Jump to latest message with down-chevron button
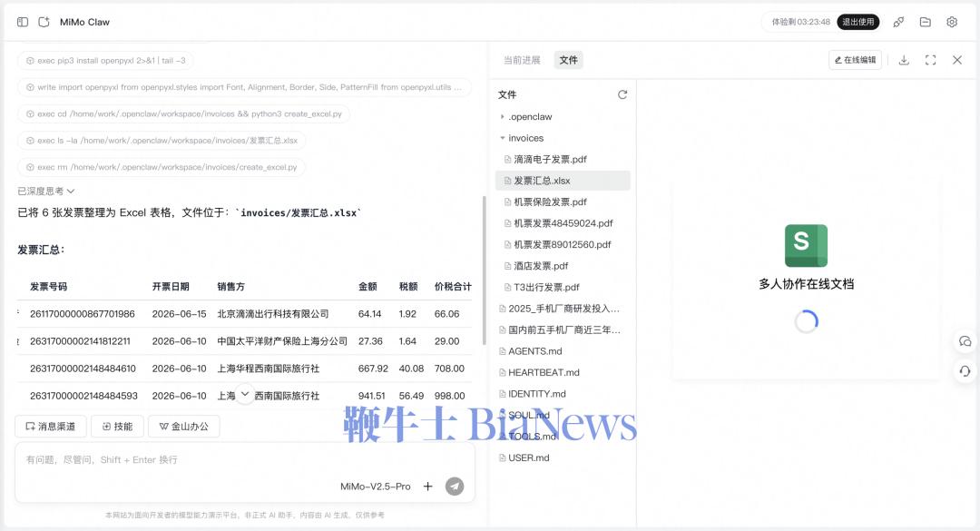This screenshot has height=531, width=980. click(x=245, y=393)
